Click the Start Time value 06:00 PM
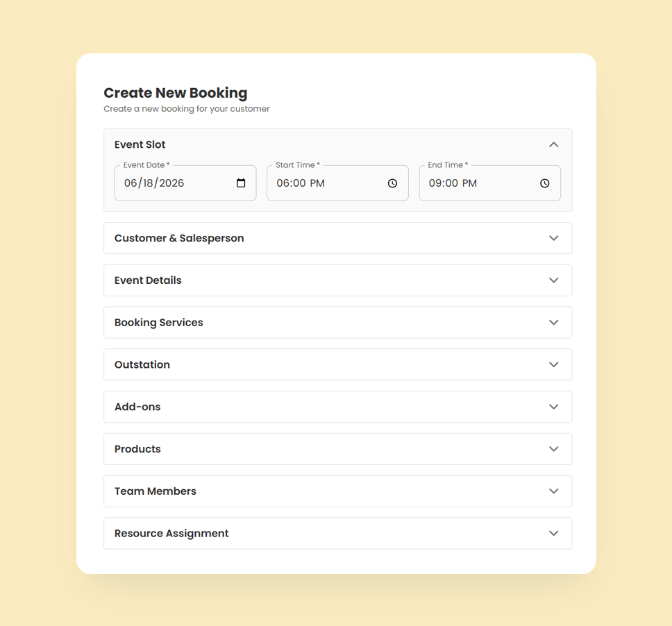The image size is (672, 626). (x=301, y=183)
